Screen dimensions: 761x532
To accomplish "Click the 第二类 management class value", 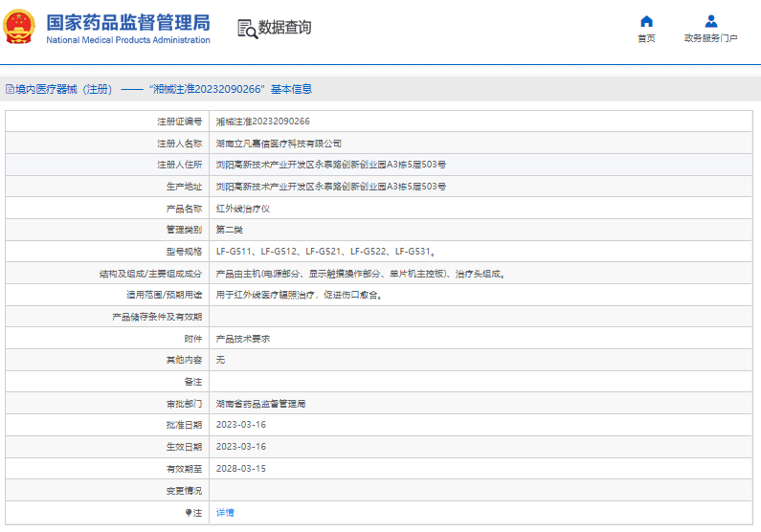I will (229, 230).
